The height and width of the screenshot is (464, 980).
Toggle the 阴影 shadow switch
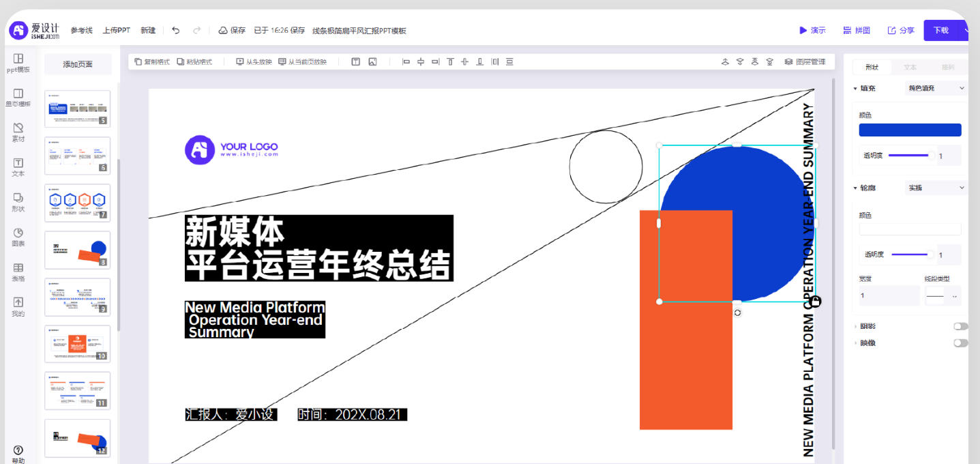[960, 327]
